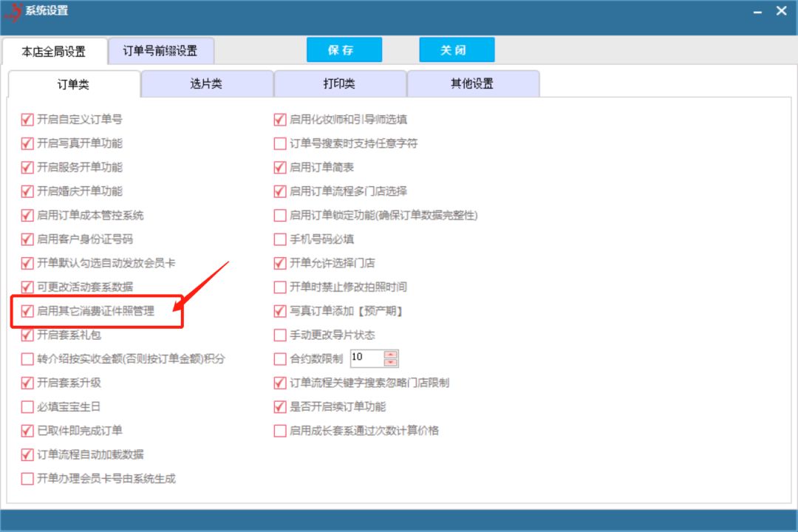Image resolution: width=798 pixels, height=532 pixels.
Task: Switch to the 订单号前缀设置 tab
Action: pos(161,51)
